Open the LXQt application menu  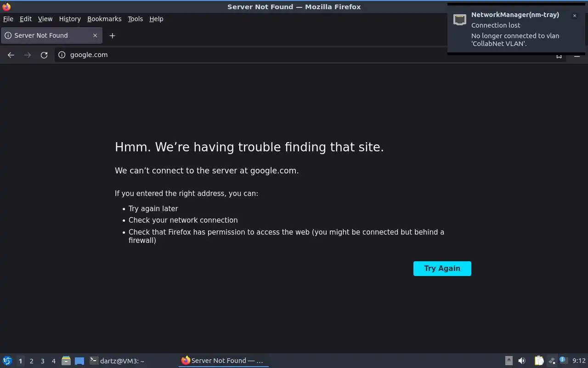pos(7,361)
